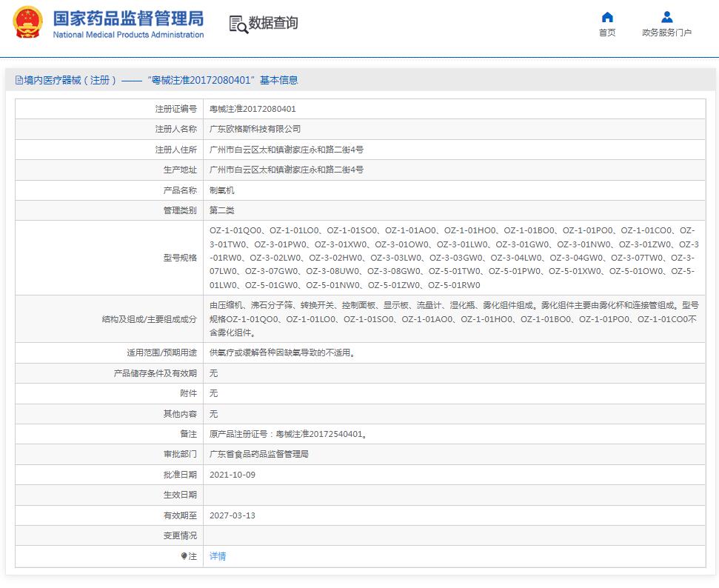Open the 首页 home icon
Screen dimensions: 719x588
[607, 17]
